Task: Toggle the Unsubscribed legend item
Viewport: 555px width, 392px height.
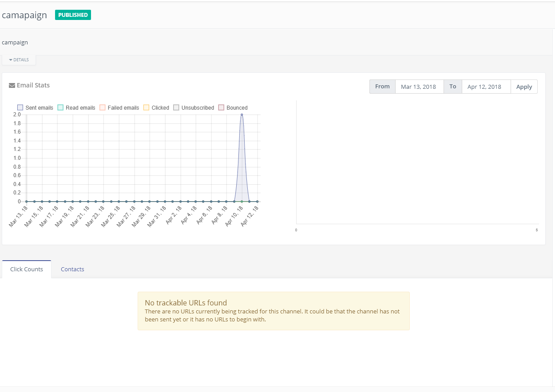Action: (194, 107)
